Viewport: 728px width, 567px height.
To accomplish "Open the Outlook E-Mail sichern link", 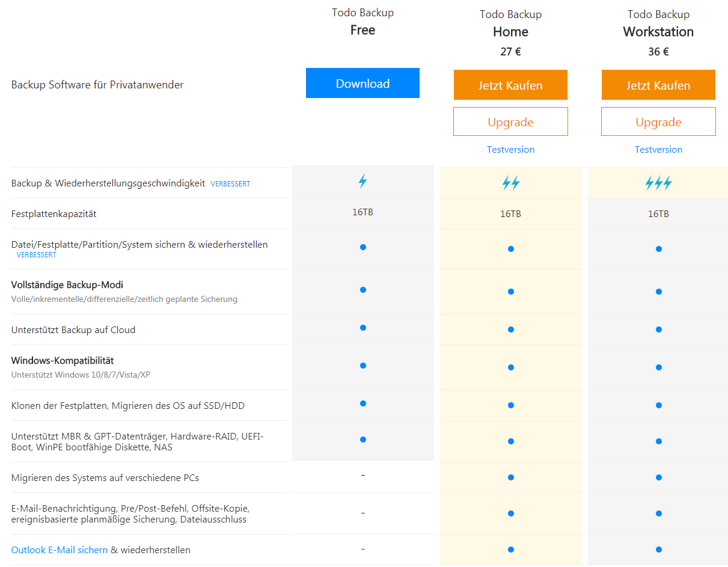I will pyautogui.click(x=60, y=550).
